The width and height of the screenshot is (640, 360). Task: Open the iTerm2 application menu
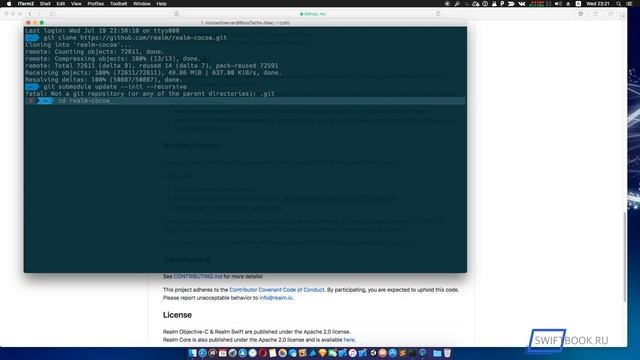click(x=26, y=4)
